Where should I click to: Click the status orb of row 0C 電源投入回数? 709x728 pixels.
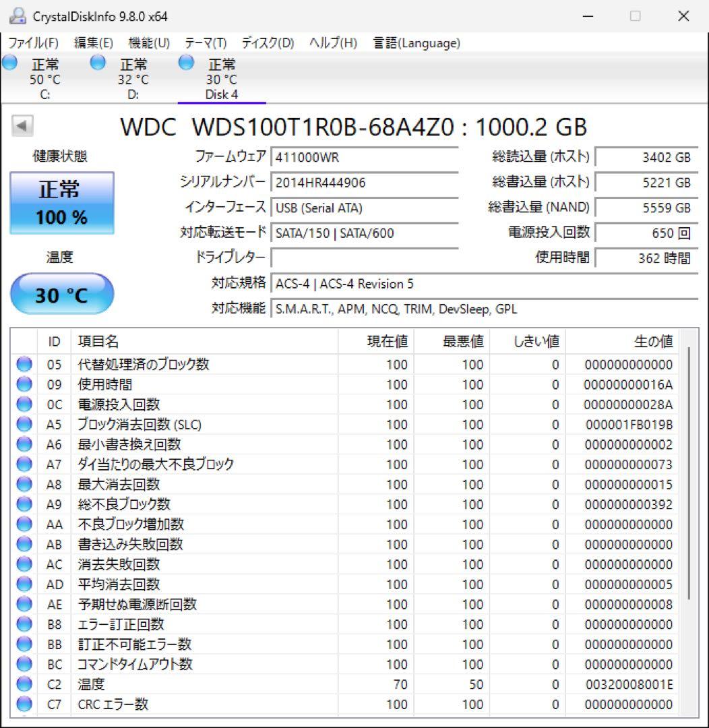(x=24, y=404)
